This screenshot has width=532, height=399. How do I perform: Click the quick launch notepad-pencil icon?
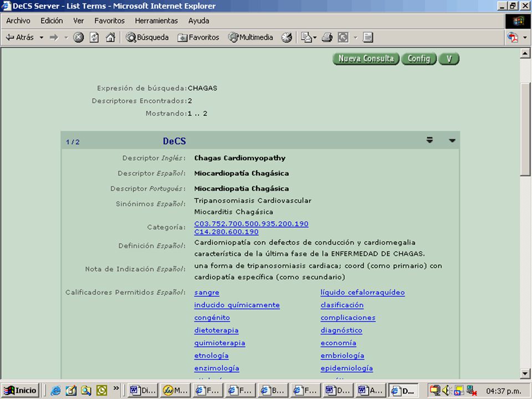(x=71, y=391)
